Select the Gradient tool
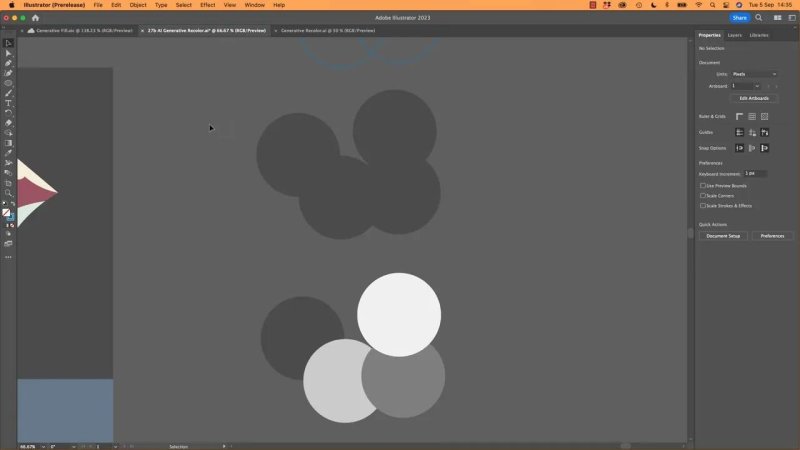 click(x=8, y=143)
